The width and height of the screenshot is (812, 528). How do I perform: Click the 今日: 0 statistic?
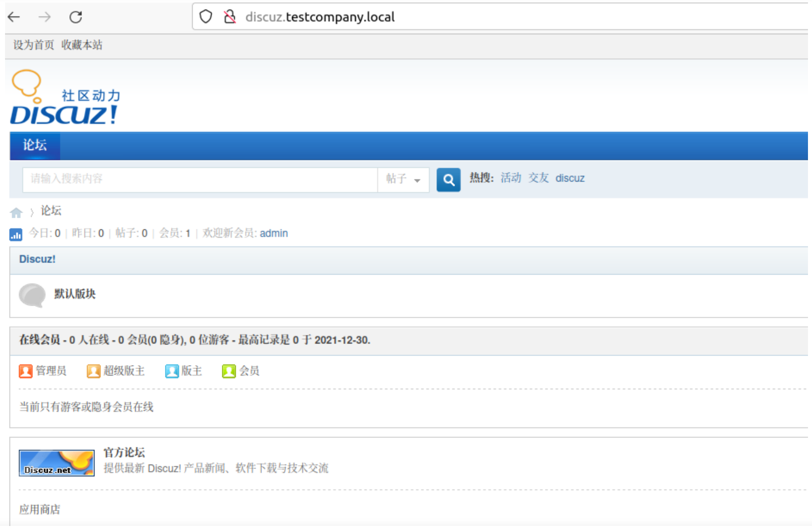point(45,233)
